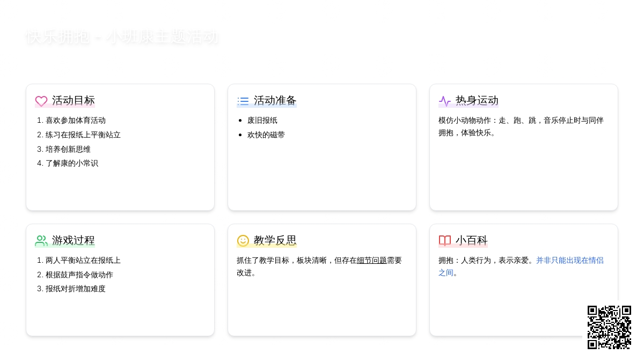Select the 活动目标 card heading
This screenshot has width=644, height=362.
click(x=74, y=100)
